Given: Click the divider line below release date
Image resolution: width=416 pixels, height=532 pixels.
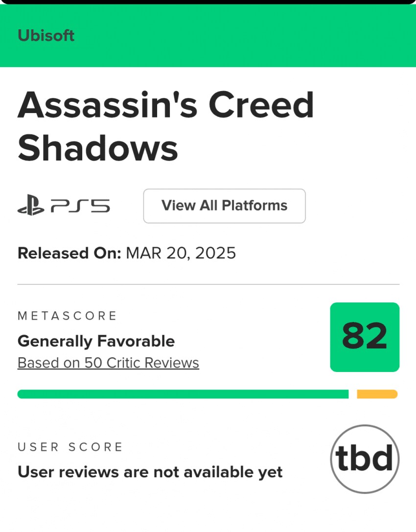Looking at the screenshot, I should [x=208, y=284].
